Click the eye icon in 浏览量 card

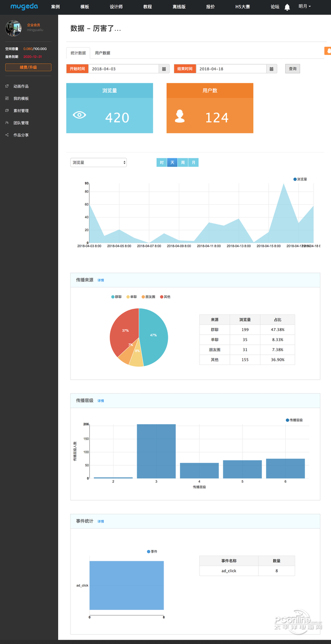pos(79,115)
